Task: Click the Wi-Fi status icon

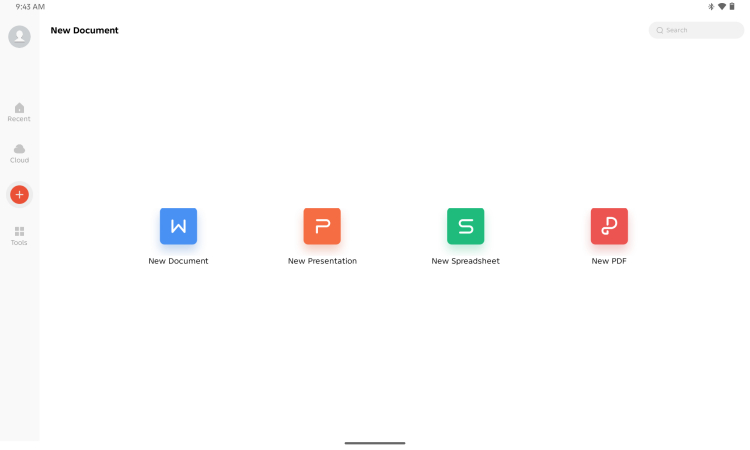Action: (722, 7)
